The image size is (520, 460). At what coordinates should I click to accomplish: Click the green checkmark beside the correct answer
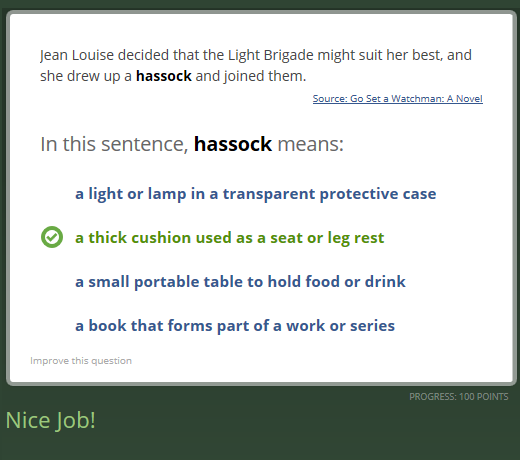pyautogui.click(x=52, y=237)
